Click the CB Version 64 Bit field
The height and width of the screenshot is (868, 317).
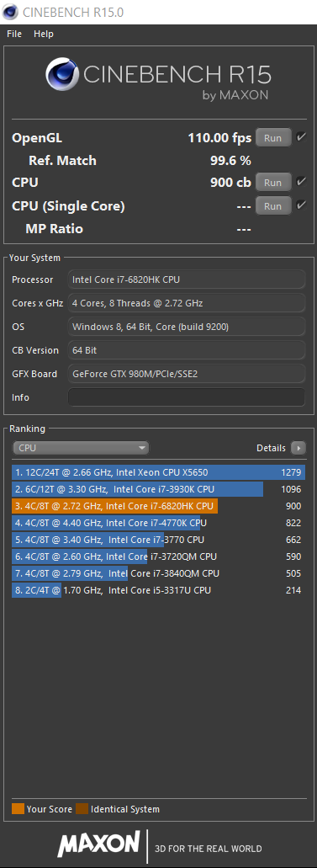pos(187,350)
